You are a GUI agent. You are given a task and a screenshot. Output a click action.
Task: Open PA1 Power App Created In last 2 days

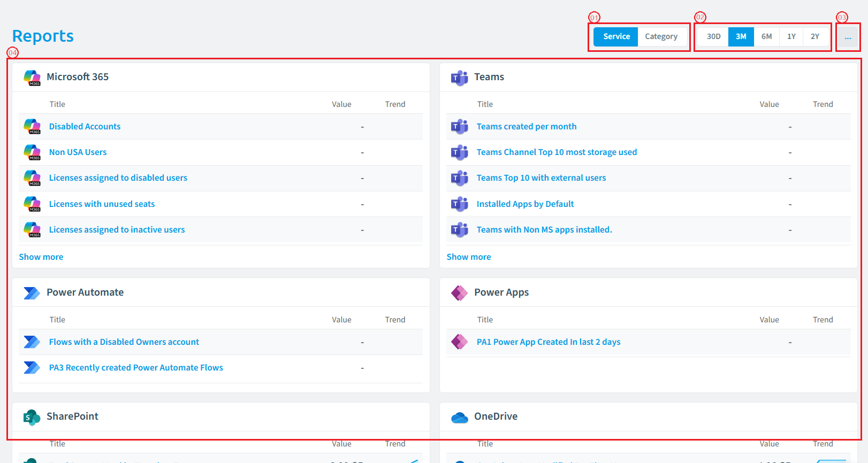[549, 342]
